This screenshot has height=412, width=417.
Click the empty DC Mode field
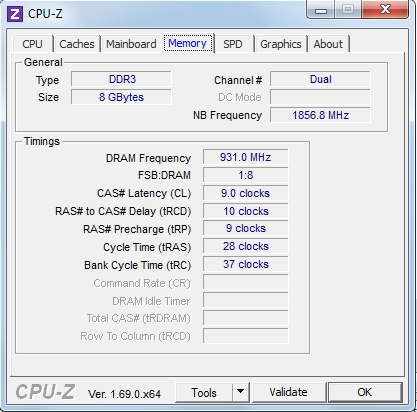320,97
